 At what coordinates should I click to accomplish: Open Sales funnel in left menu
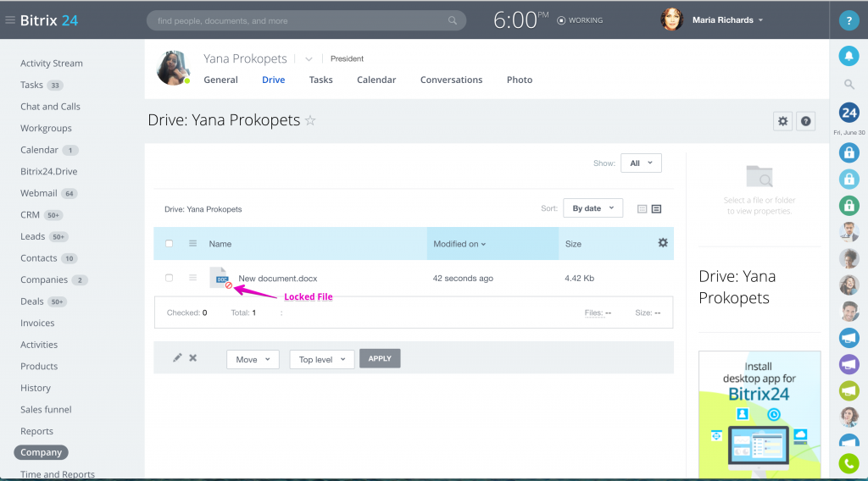coord(46,409)
